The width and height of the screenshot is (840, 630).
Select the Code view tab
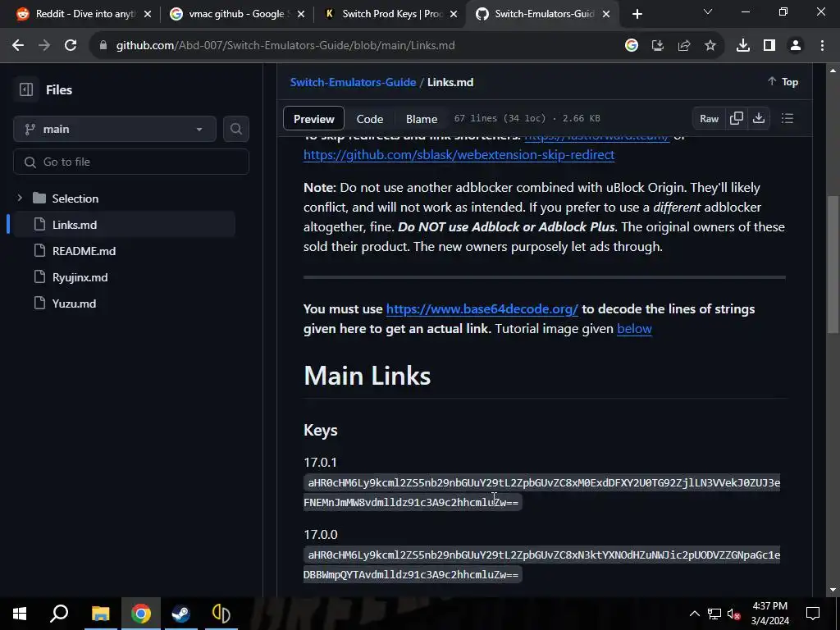(x=370, y=119)
